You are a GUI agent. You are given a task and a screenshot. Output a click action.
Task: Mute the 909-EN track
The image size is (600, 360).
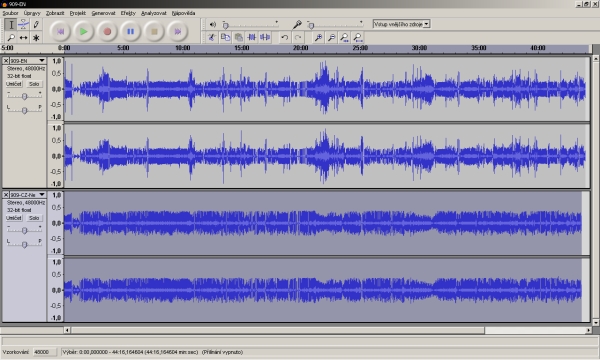click(14, 84)
